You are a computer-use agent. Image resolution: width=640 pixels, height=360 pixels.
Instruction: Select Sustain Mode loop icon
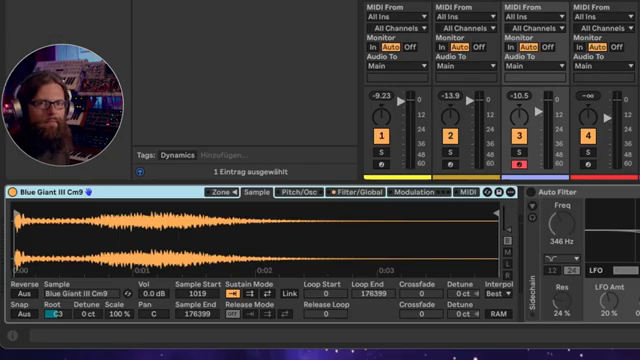point(250,293)
